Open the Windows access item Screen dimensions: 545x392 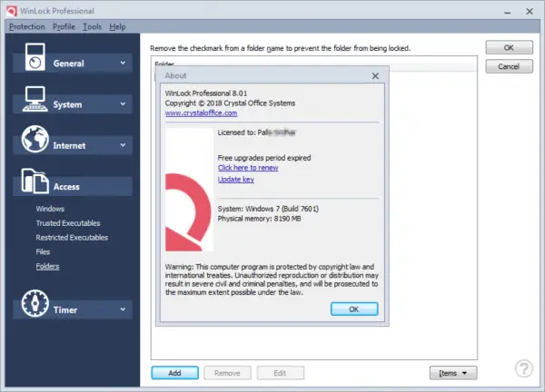coord(50,209)
